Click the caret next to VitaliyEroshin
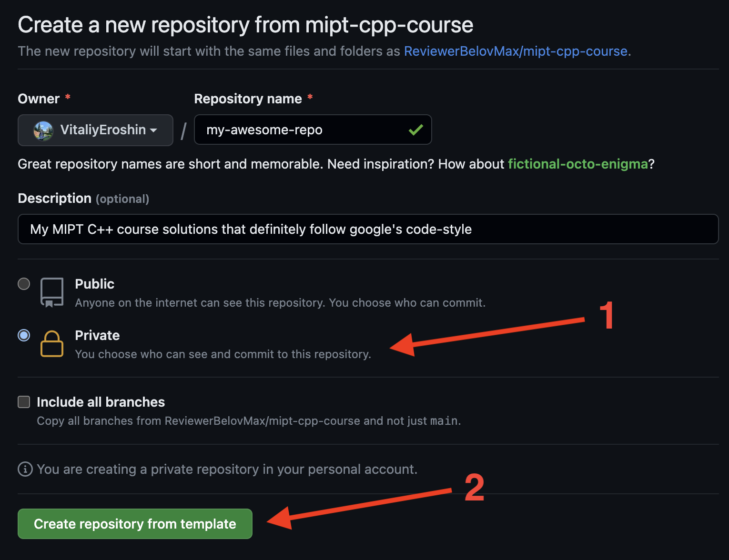The image size is (729, 560). coord(153,130)
